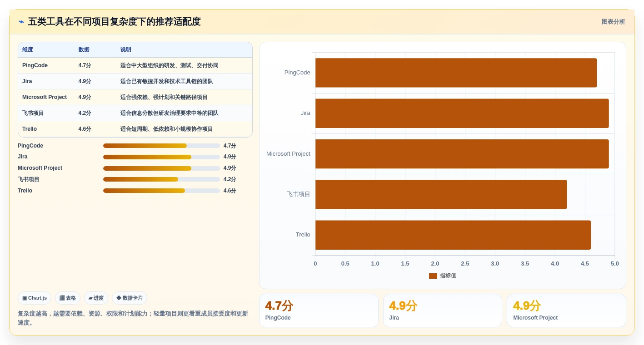Toggle the 指标值 legend color swatch

tap(433, 276)
